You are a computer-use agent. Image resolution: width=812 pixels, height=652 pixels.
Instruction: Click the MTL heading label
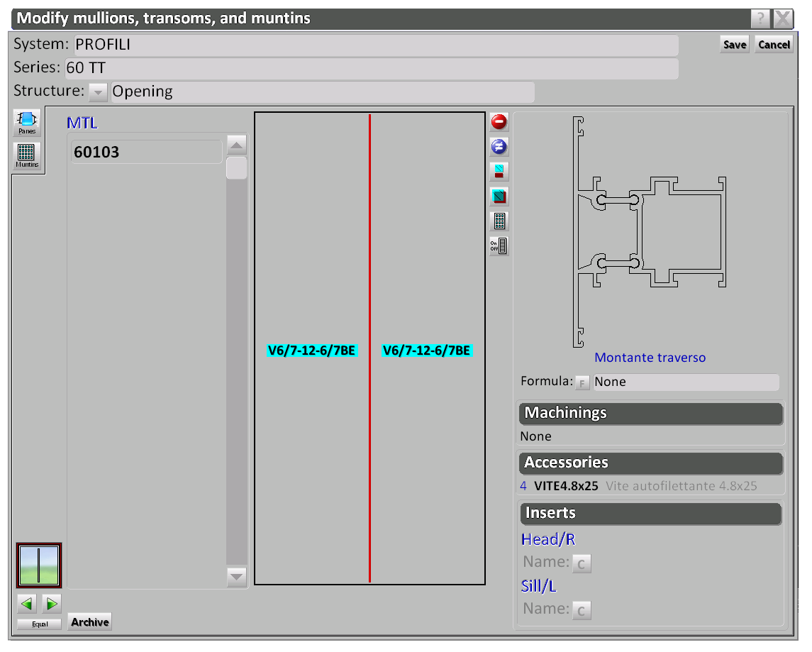click(x=82, y=123)
